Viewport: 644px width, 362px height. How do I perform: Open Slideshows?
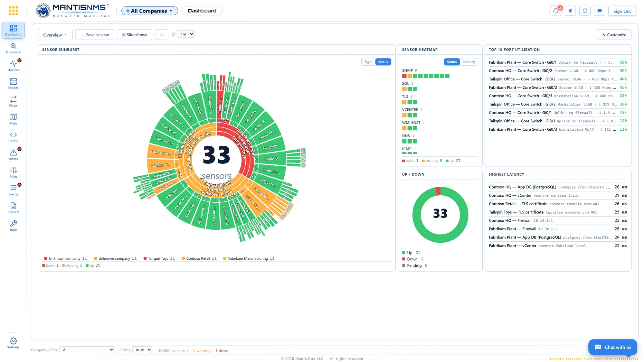pyautogui.click(x=134, y=35)
